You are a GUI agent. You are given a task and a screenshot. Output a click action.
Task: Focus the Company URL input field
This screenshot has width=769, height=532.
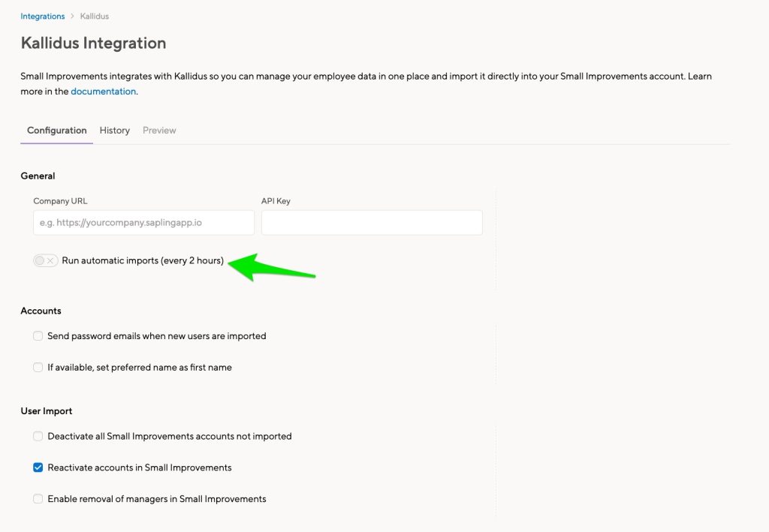(144, 223)
